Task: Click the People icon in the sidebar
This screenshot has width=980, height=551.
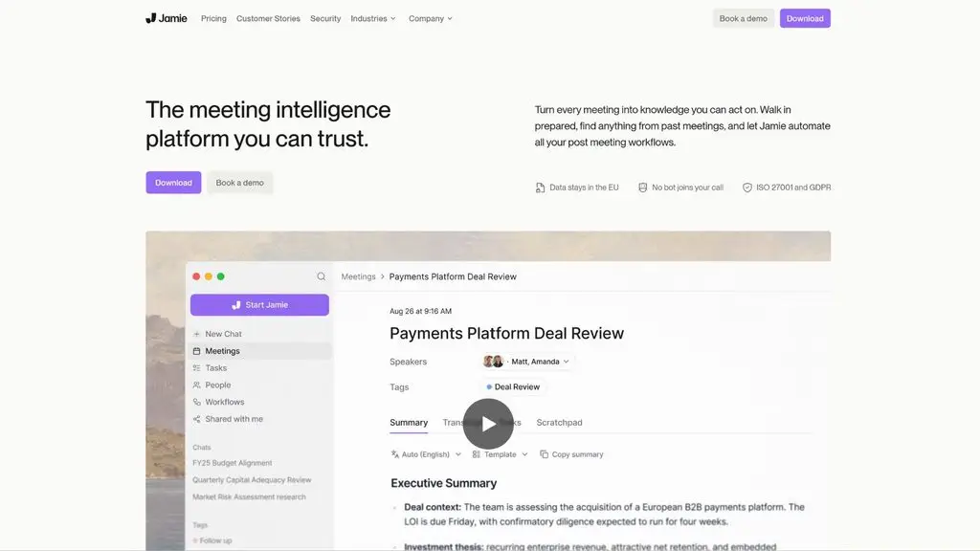Action: coord(196,385)
